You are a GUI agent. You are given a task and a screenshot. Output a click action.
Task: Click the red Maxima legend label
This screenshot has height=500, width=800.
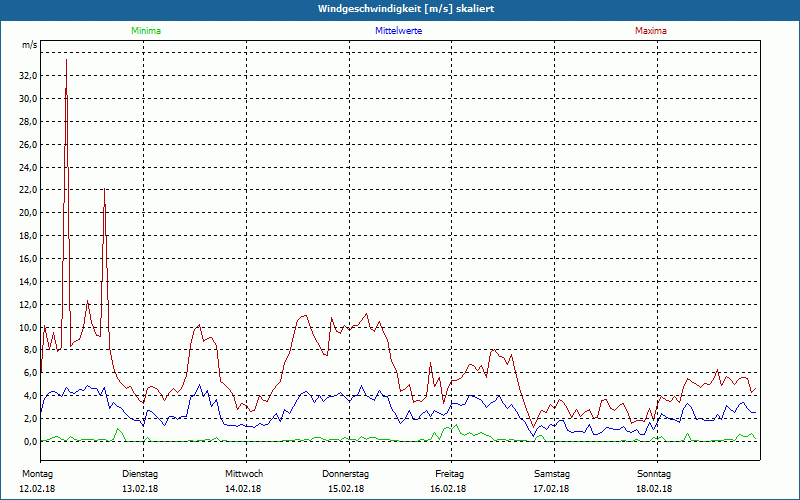point(651,31)
